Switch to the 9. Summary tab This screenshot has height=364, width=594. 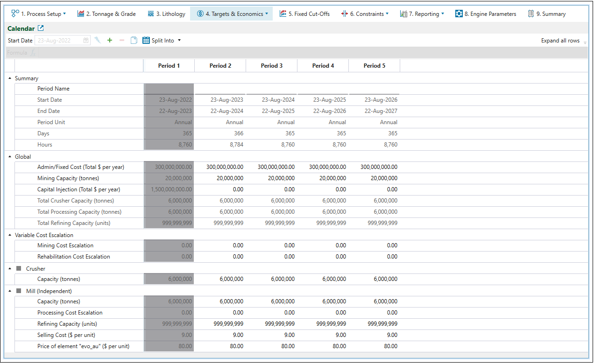547,14
